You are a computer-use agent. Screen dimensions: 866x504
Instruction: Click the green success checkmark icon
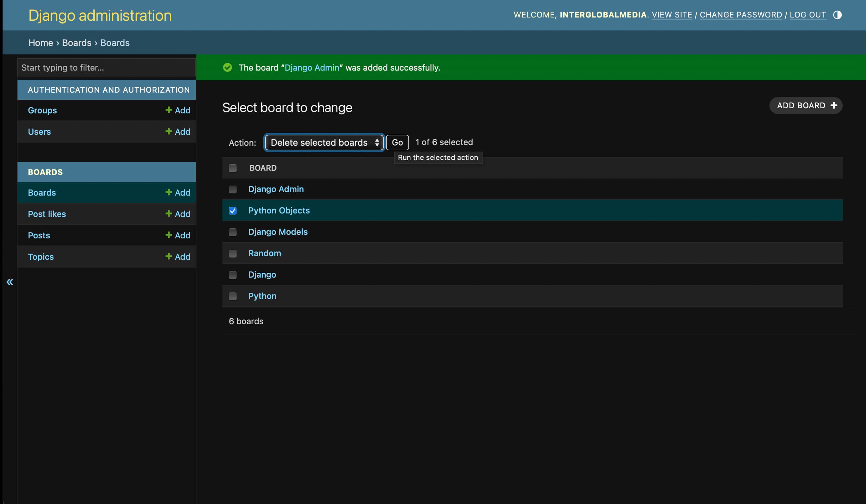click(227, 67)
